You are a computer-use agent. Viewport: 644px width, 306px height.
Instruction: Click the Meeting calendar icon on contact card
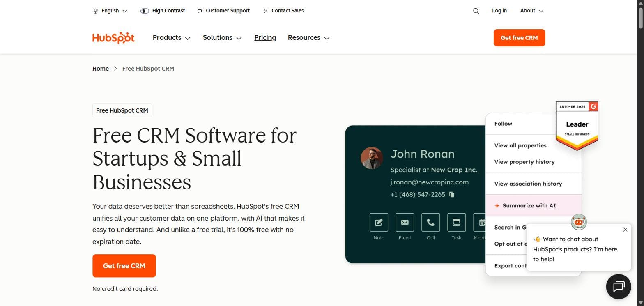click(x=480, y=222)
